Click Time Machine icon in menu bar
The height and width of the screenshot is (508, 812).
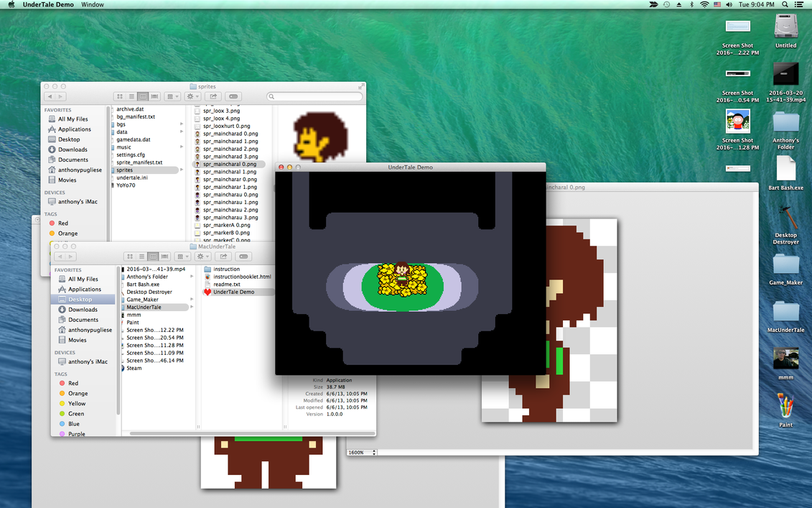click(666, 4)
